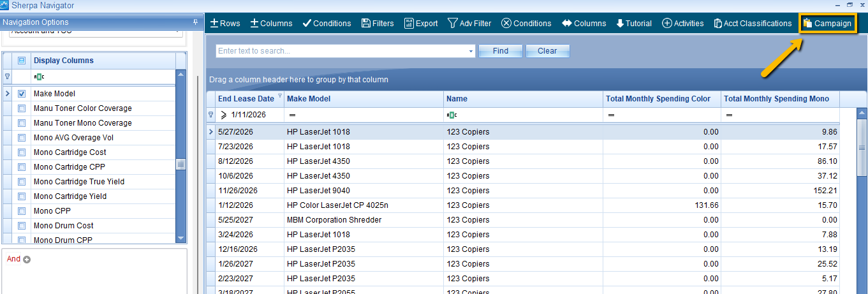The image size is (868, 294).
Task: Click the Export toolbar button
Action: 421,23
